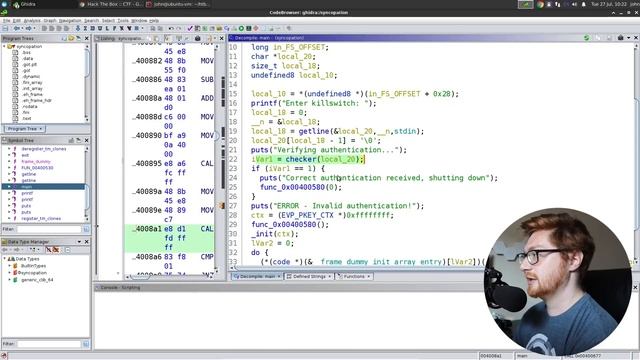The image size is (640, 360).
Task: Open the Decompile panel dropdown menu arrow
Action: pyautogui.click(x=629, y=38)
